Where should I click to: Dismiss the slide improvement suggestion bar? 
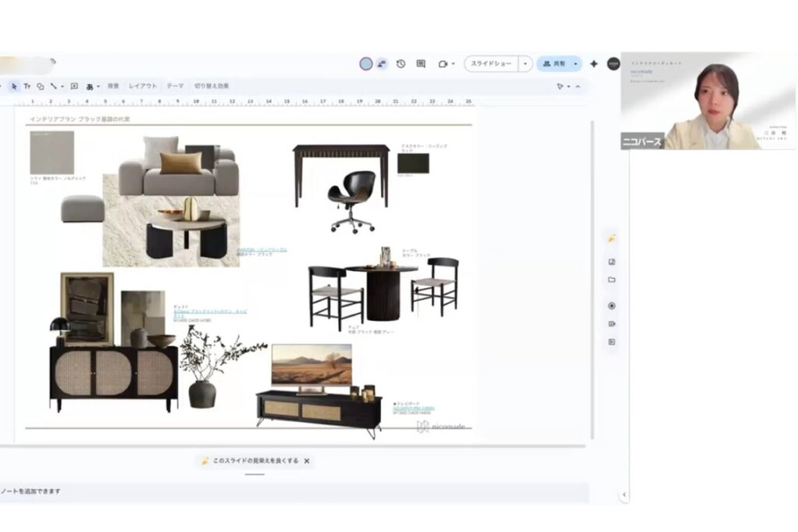click(x=307, y=461)
